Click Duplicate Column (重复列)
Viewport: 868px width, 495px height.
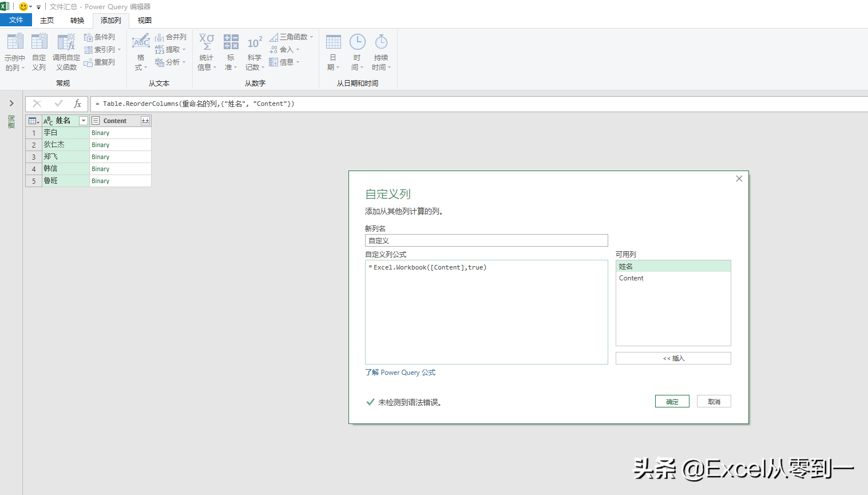(100, 62)
